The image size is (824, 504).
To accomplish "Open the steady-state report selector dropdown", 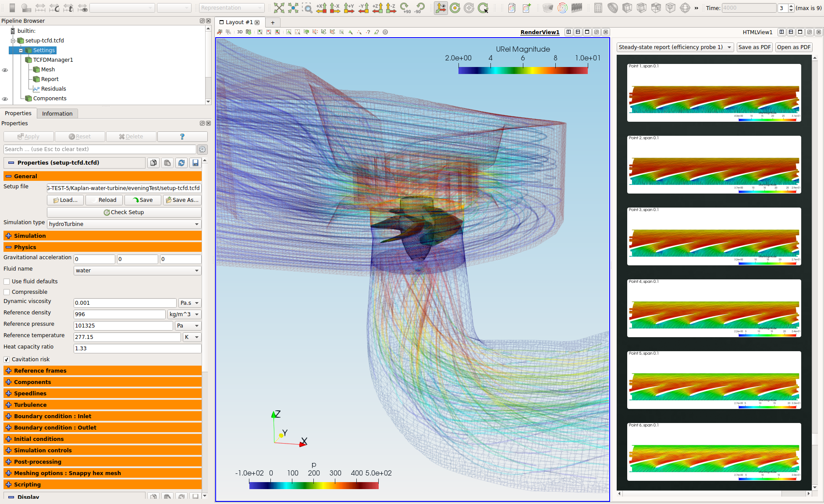I will (x=675, y=47).
